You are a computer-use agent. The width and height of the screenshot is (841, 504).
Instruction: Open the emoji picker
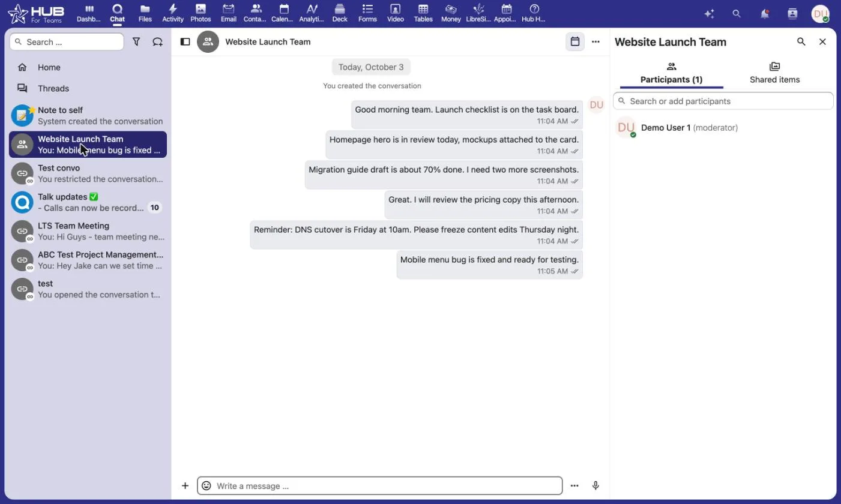(206, 485)
